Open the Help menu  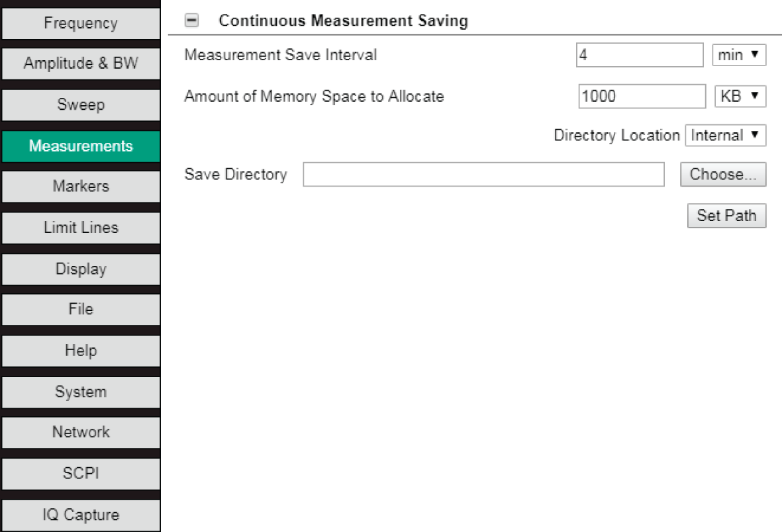pyautogui.click(x=81, y=351)
